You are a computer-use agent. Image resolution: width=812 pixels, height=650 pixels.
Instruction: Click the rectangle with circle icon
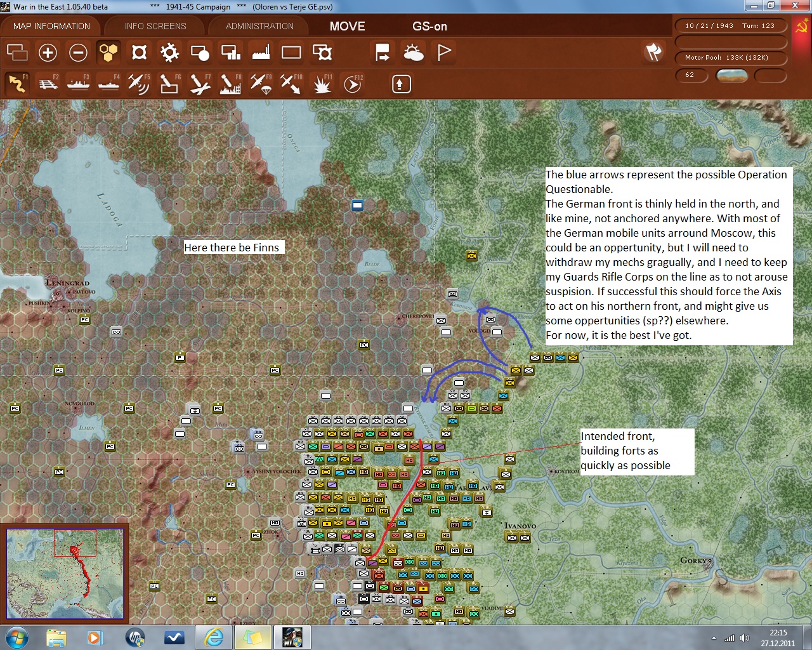[x=200, y=52]
